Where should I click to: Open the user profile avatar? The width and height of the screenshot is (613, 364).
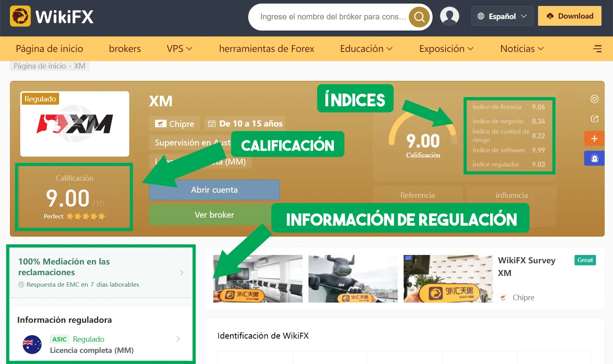(x=450, y=16)
